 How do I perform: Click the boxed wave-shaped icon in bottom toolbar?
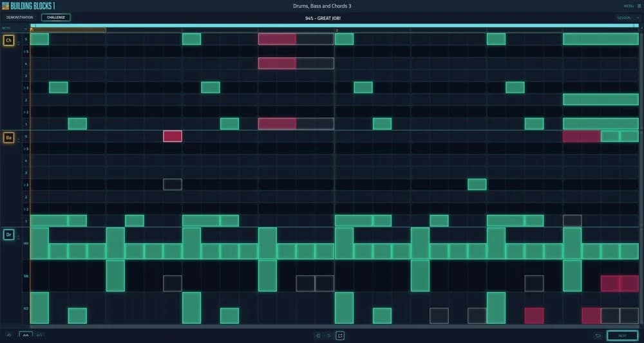click(26, 335)
